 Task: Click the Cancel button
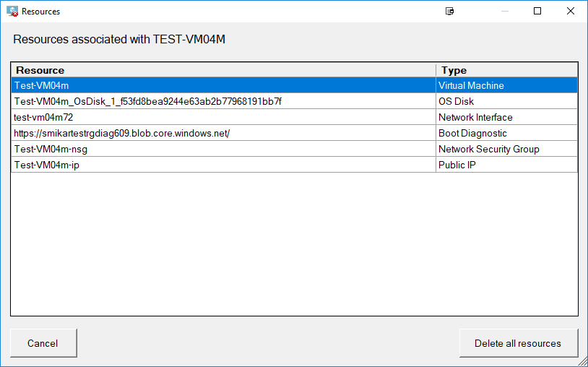[43, 343]
